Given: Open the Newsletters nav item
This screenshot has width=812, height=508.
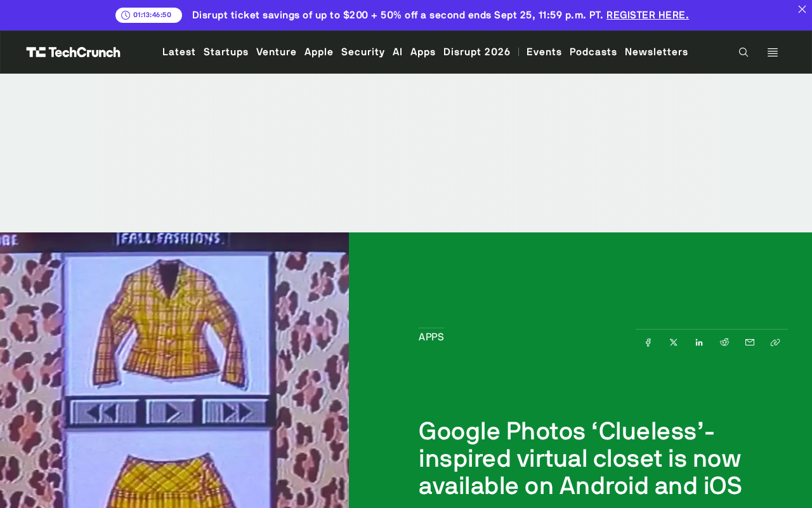Looking at the screenshot, I should tap(657, 52).
